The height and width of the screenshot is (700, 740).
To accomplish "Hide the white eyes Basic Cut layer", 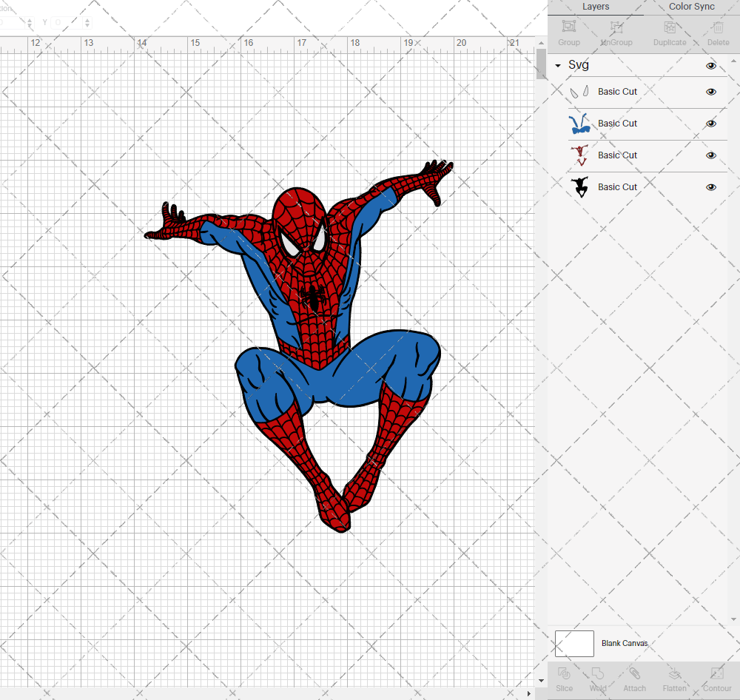I will coord(711,92).
